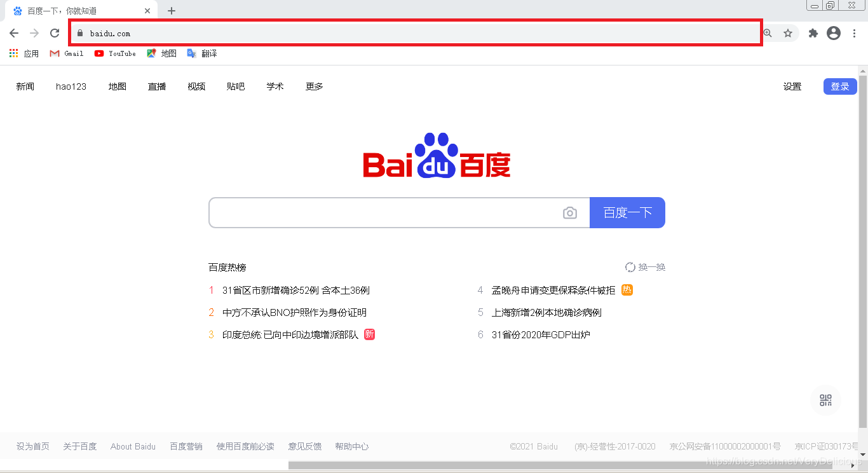
Task: Open the QR code floating button
Action: point(825,400)
